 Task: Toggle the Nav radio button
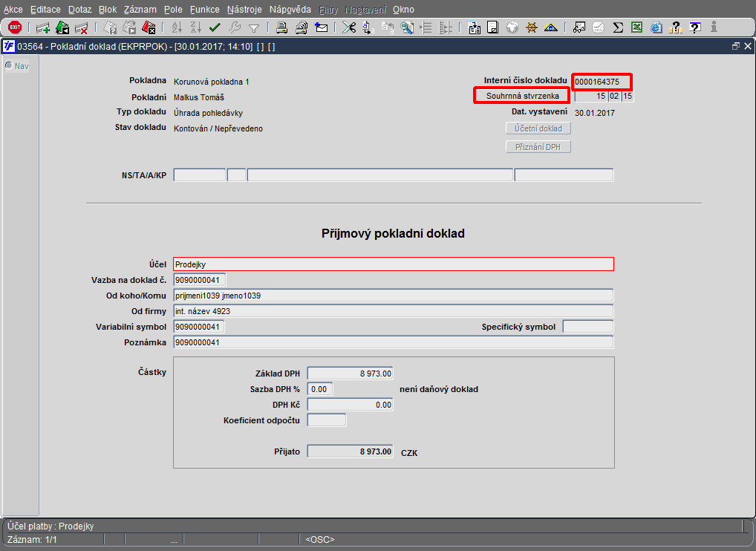(9, 65)
